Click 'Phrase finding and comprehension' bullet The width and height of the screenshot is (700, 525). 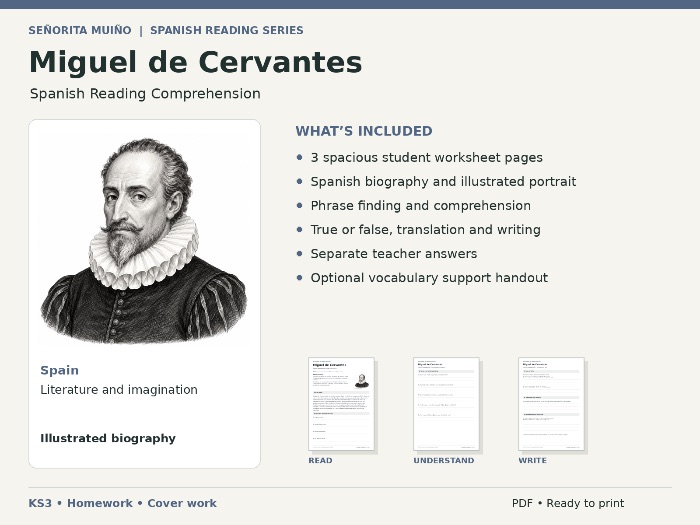click(421, 206)
